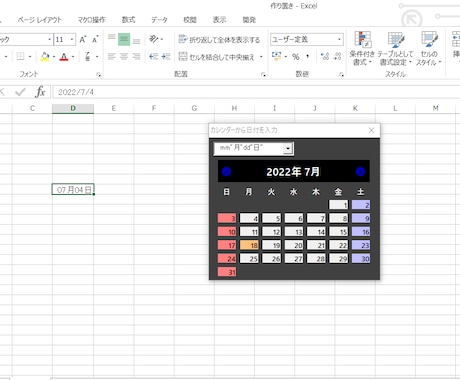Open the font color dropdown arrow
The width and height of the screenshot is (460, 380).
click(73, 56)
